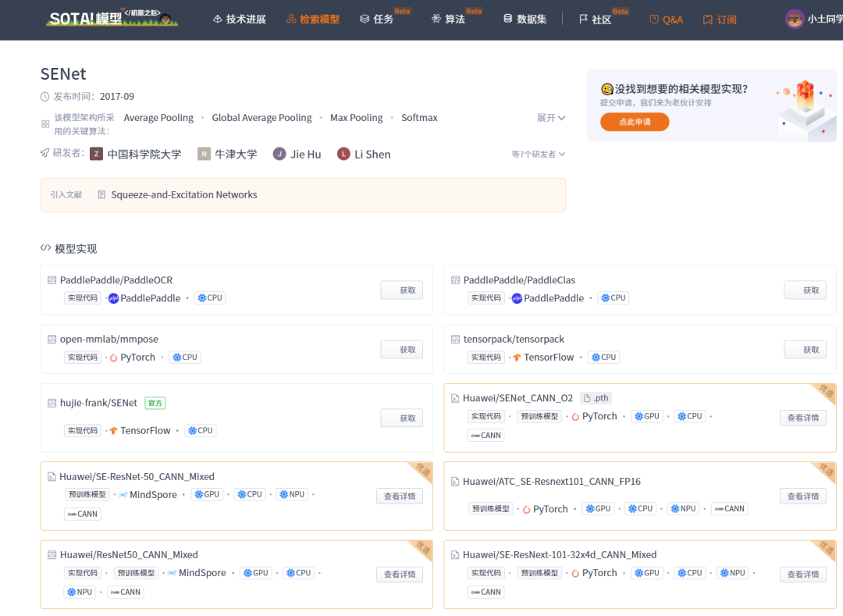Click 预训练模型 tag in Huawei/SENet_CANN_O2 card
Screen dimensions: 843x616
(540, 417)
